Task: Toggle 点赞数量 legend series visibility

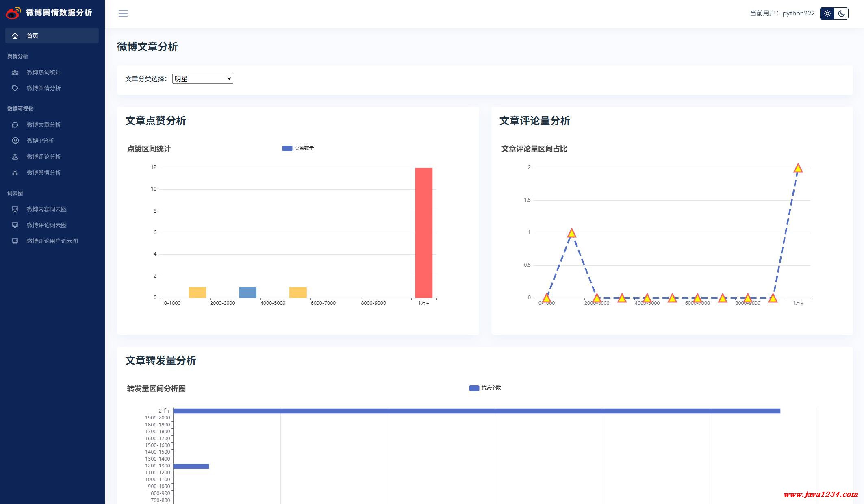Action: coord(287,148)
